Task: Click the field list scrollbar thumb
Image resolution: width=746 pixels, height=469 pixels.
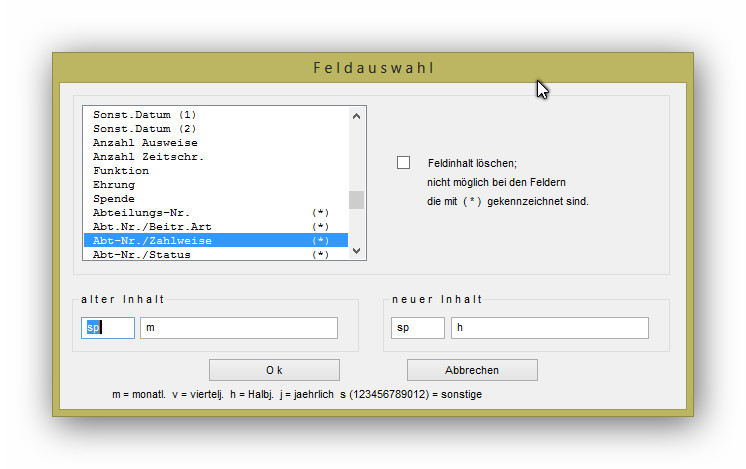Action: coord(356,199)
